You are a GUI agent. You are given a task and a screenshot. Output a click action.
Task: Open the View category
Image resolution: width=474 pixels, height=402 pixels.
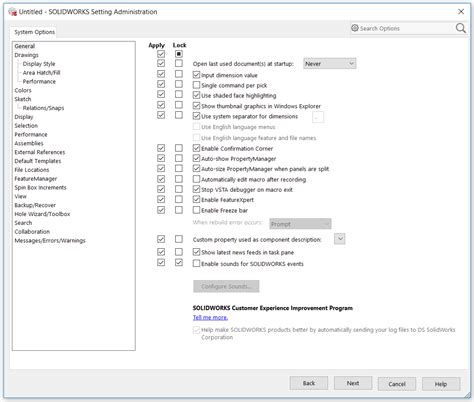click(x=20, y=196)
